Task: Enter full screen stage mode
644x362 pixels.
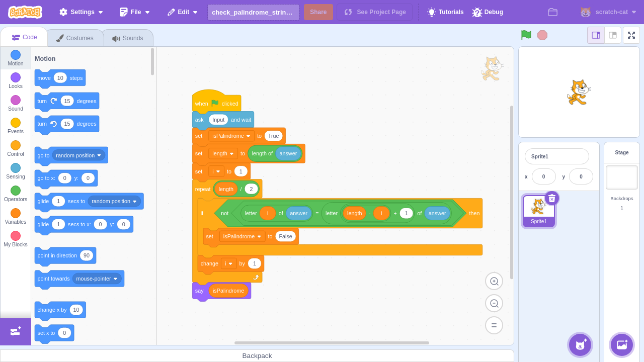Action: coord(631,35)
